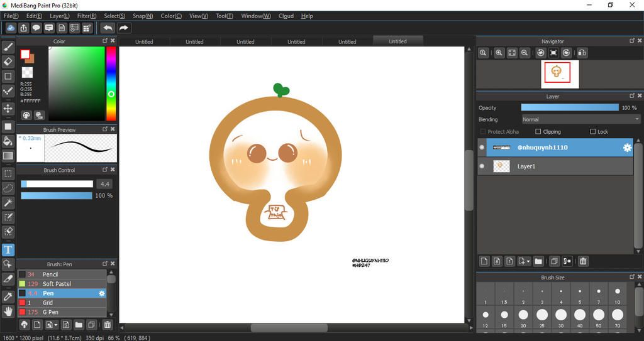This screenshot has width=644, height=341.
Task: Click the Undo arrow in the toolbar
Action: 108,28
